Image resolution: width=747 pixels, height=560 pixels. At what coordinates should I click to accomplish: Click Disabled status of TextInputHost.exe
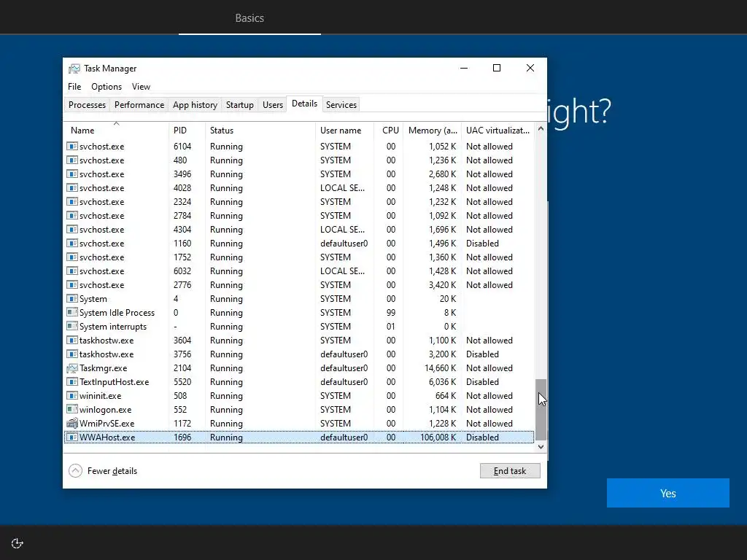coord(482,382)
